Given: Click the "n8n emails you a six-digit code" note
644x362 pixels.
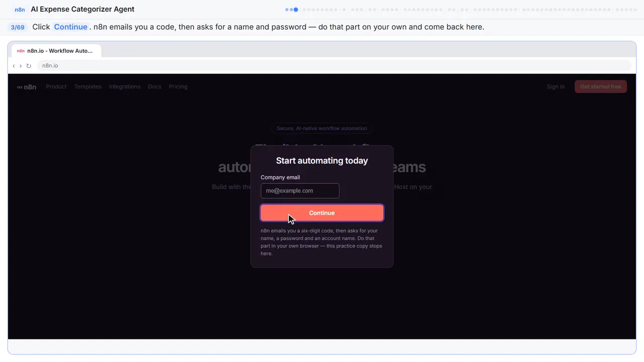Looking at the screenshot, I should point(321,242).
